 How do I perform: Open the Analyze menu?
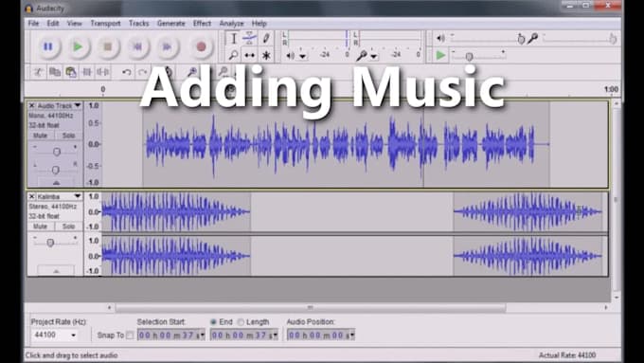[x=232, y=24]
